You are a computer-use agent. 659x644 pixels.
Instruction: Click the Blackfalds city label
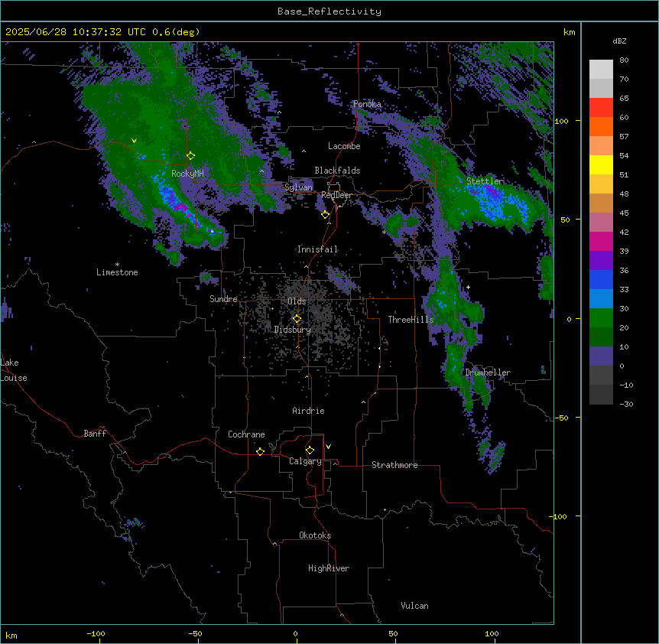(337, 171)
